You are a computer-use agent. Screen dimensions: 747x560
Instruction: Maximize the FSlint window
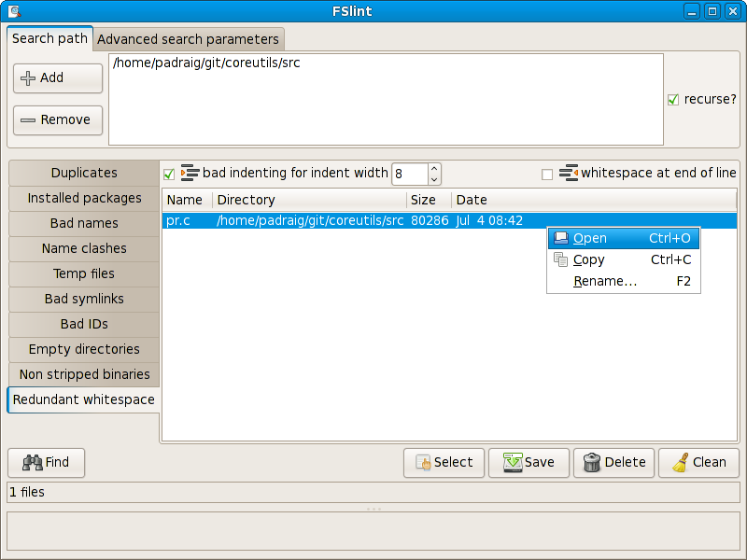point(712,11)
